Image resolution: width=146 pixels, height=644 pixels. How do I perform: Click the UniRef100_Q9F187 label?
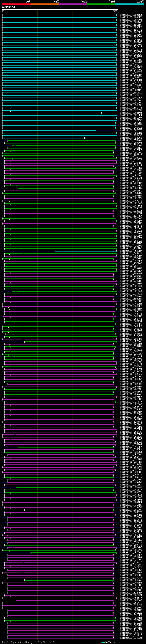pos(131,620)
